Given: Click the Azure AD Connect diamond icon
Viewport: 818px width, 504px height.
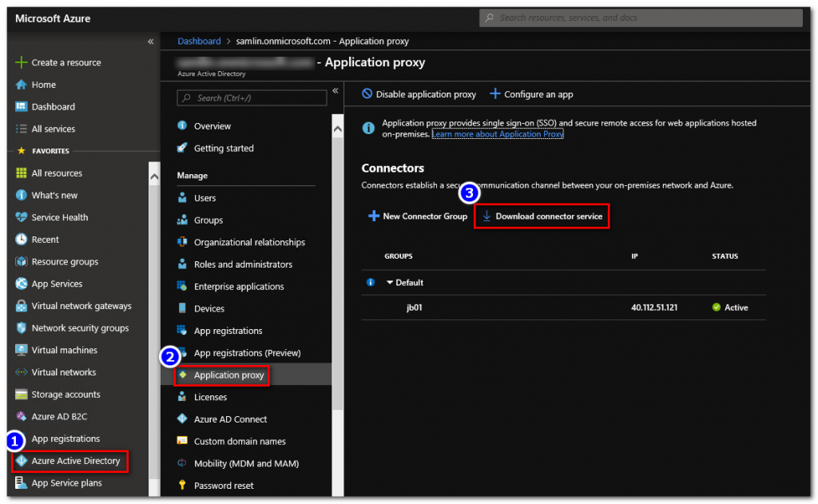Looking at the screenshot, I should pyautogui.click(x=182, y=419).
